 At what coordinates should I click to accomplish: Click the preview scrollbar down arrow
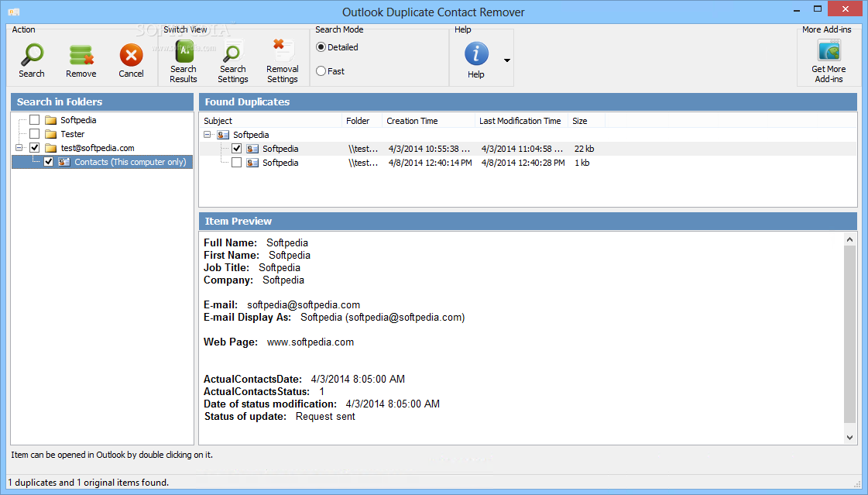point(849,438)
